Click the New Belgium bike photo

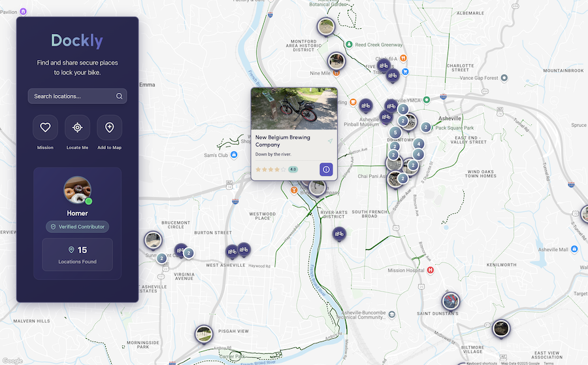click(x=294, y=109)
